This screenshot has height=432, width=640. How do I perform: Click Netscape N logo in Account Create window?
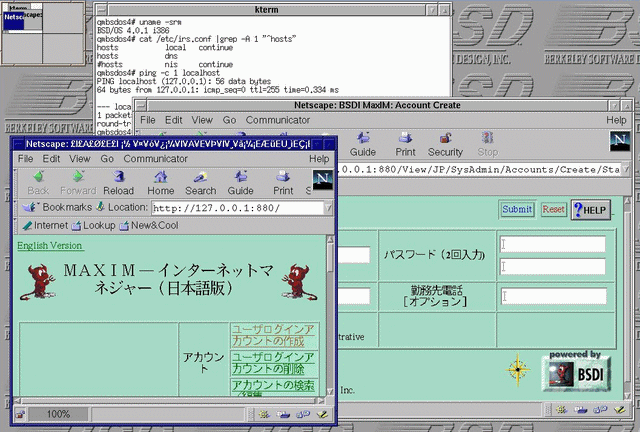click(x=620, y=141)
